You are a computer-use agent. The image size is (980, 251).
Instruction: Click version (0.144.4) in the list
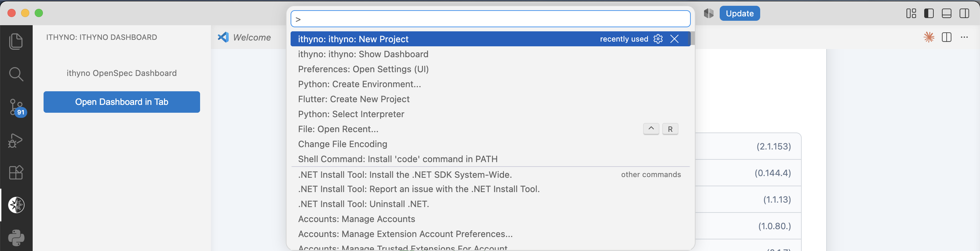(x=773, y=173)
